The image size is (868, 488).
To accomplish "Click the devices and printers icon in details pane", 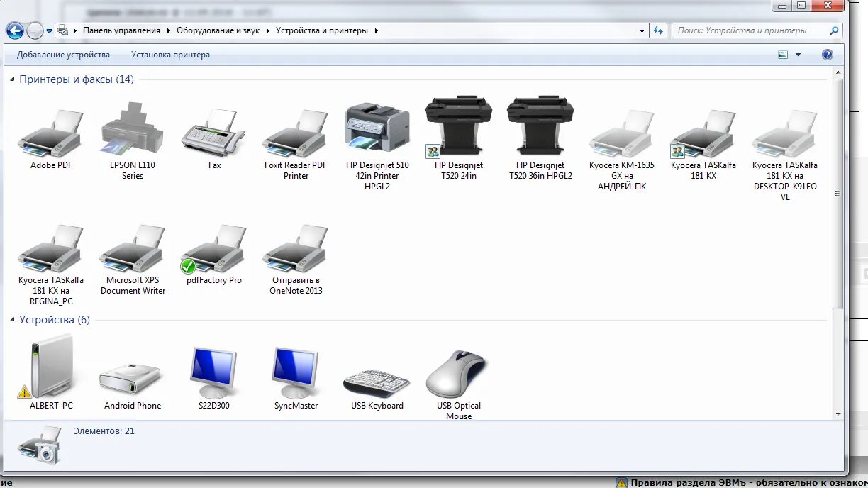I will (x=40, y=445).
